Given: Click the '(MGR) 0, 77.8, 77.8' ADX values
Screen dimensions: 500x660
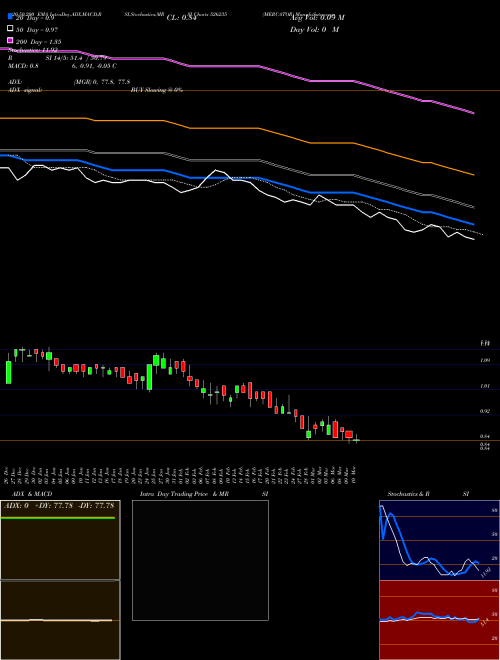Looking at the screenshot, I should pyautogui.click(x=101, y=82).
